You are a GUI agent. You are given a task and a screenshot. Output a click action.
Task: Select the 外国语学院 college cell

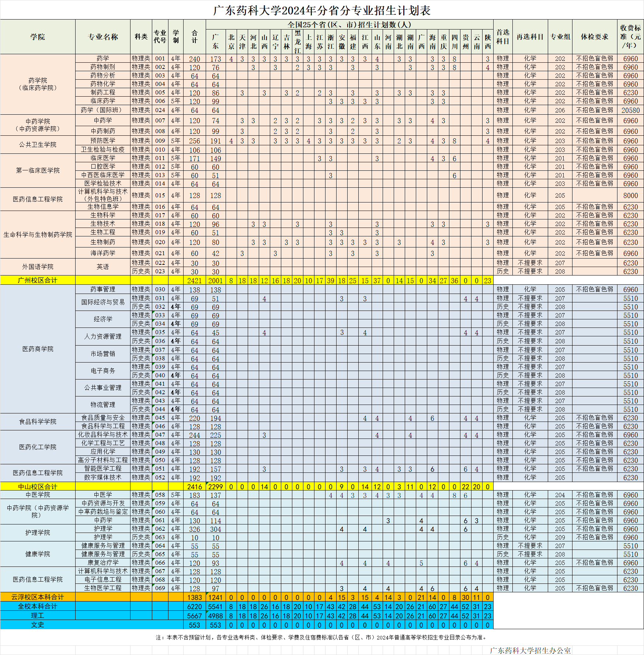pyautogui.click(x=38, y=267)
